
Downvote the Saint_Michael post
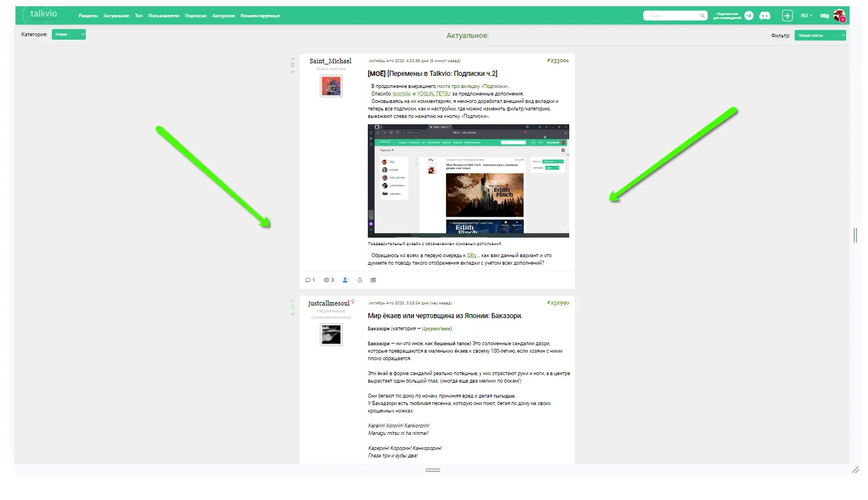[x=292, y=72]
